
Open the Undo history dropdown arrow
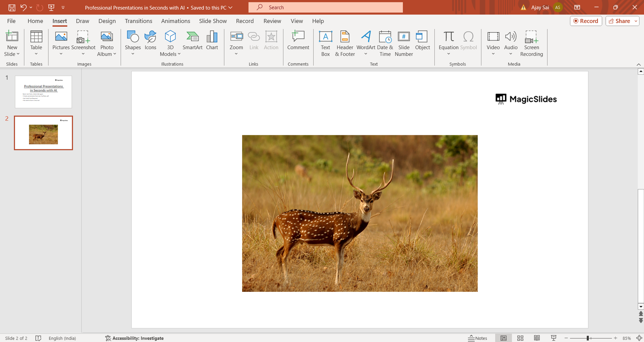(x=31, y=7)
